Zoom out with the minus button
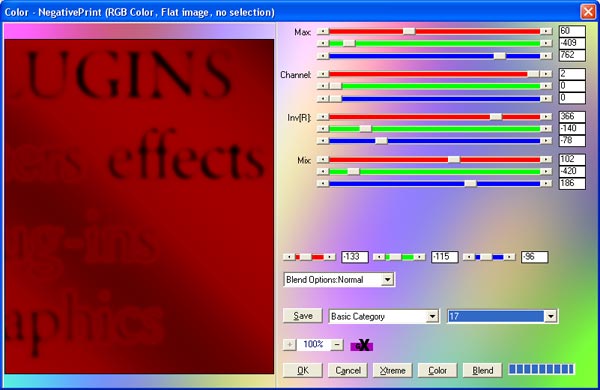Screen dimensions: 600x390 click(x=337, y=345)
